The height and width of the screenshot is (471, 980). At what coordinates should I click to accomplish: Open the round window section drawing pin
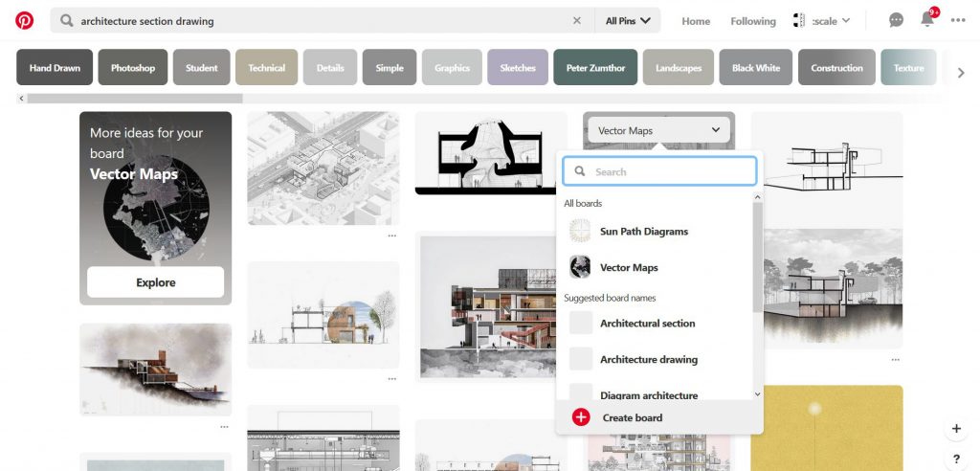(323, 315)
